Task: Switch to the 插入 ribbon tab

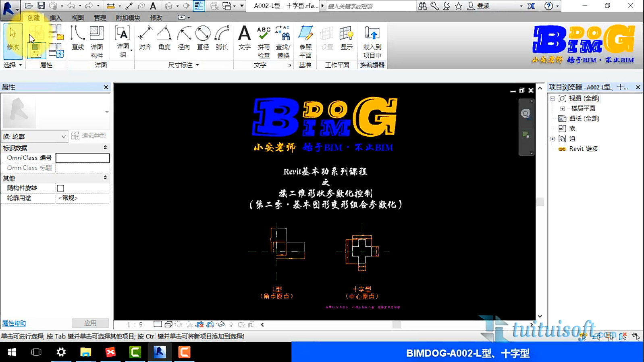Action: point(56,18)
